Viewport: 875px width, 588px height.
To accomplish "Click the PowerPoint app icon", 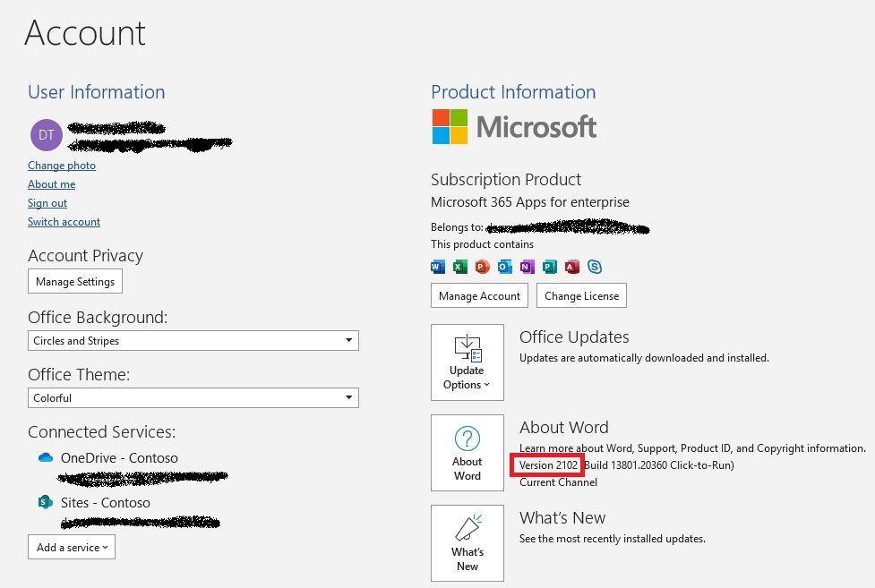I will pos(482,267).
